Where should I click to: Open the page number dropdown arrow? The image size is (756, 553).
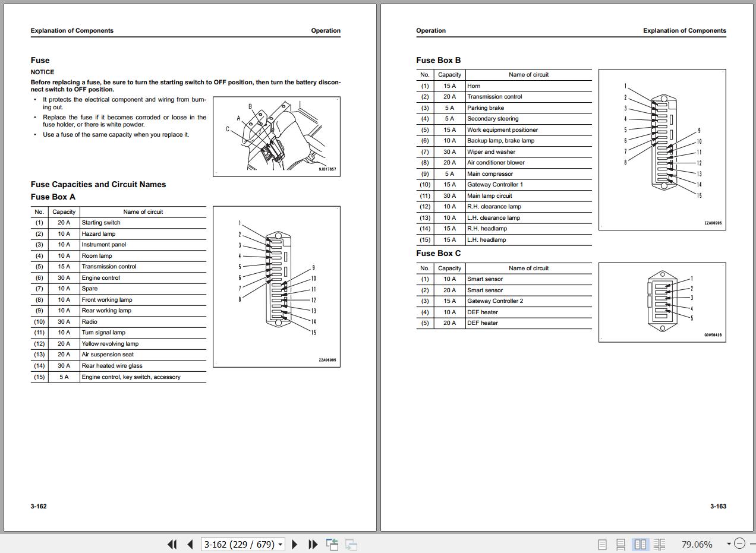280,544
